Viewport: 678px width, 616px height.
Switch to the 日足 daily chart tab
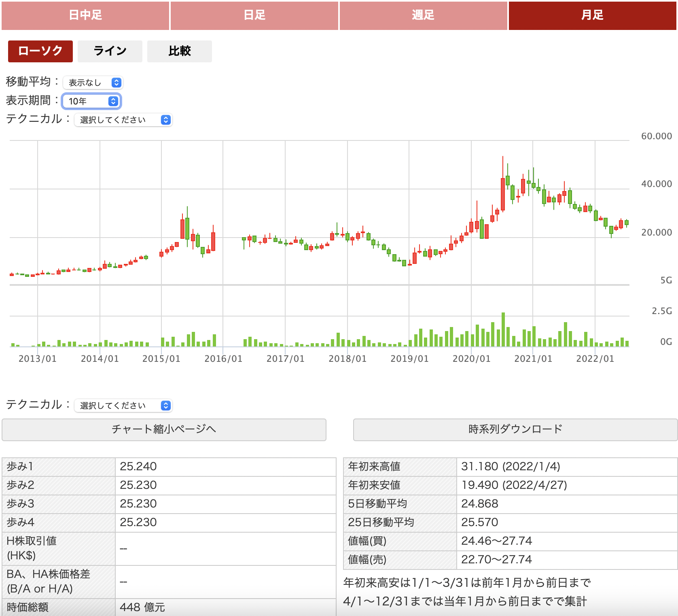254,15
